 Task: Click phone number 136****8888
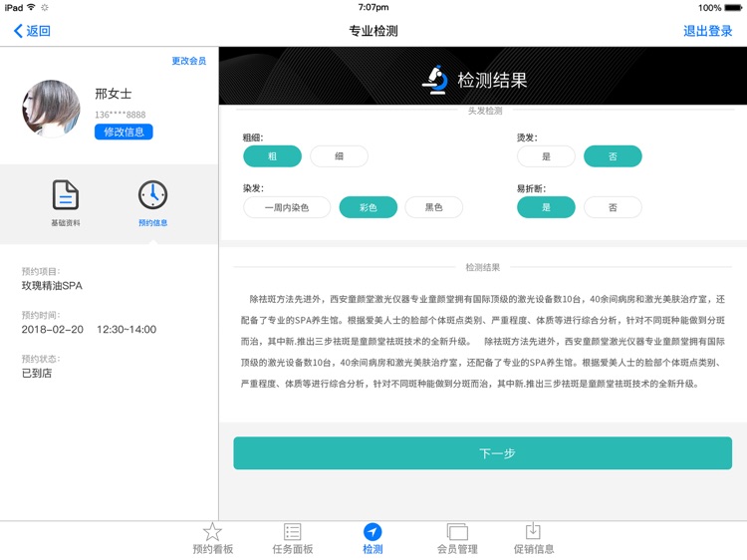[121, 115]
